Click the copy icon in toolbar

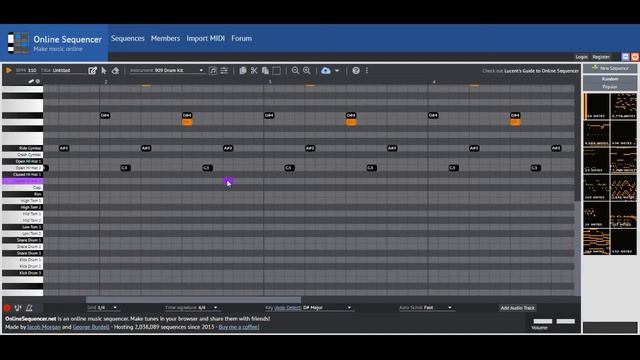pyautogui.click(x=243, y=71)
